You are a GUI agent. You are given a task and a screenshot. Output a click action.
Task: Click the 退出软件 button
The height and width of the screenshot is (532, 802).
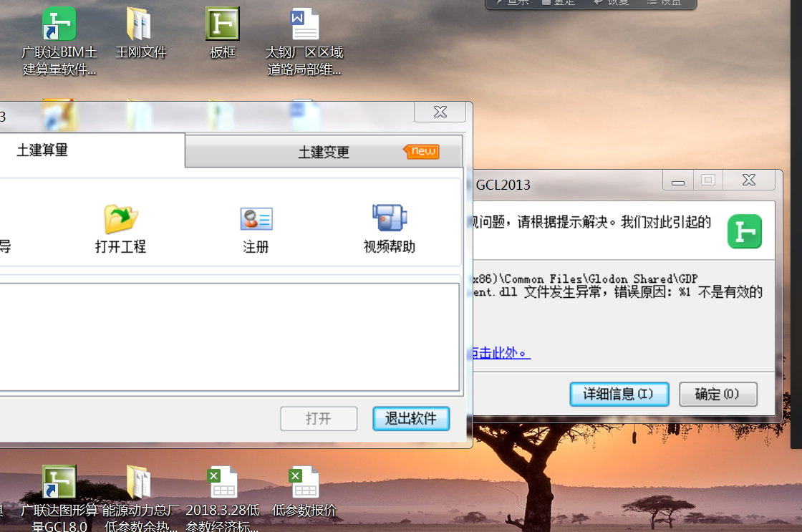click(411, 418)
